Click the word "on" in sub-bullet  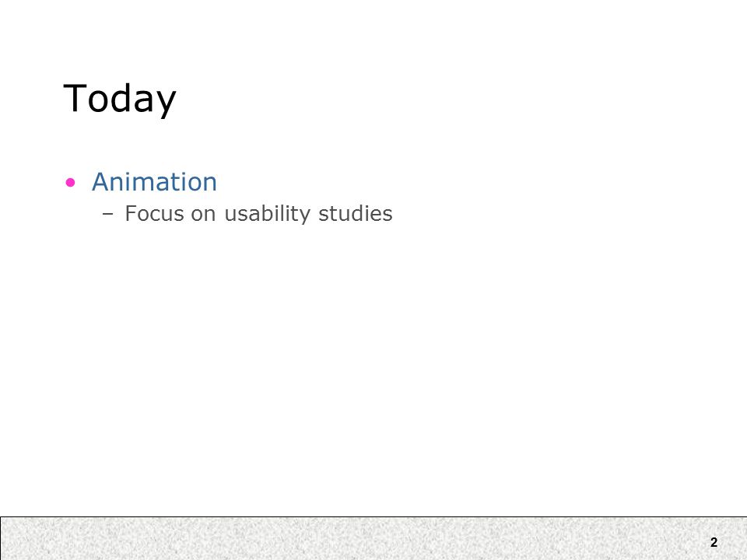pyautogui.click(x=203, y=215)
